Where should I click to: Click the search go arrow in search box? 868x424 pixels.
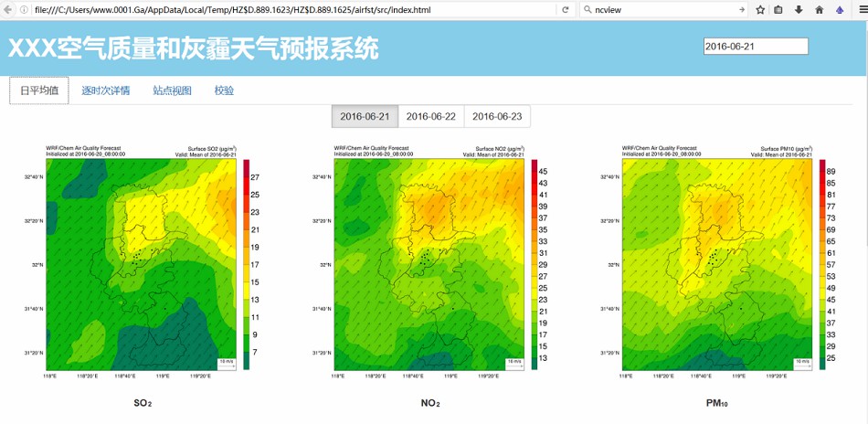(x=741, y=10)
